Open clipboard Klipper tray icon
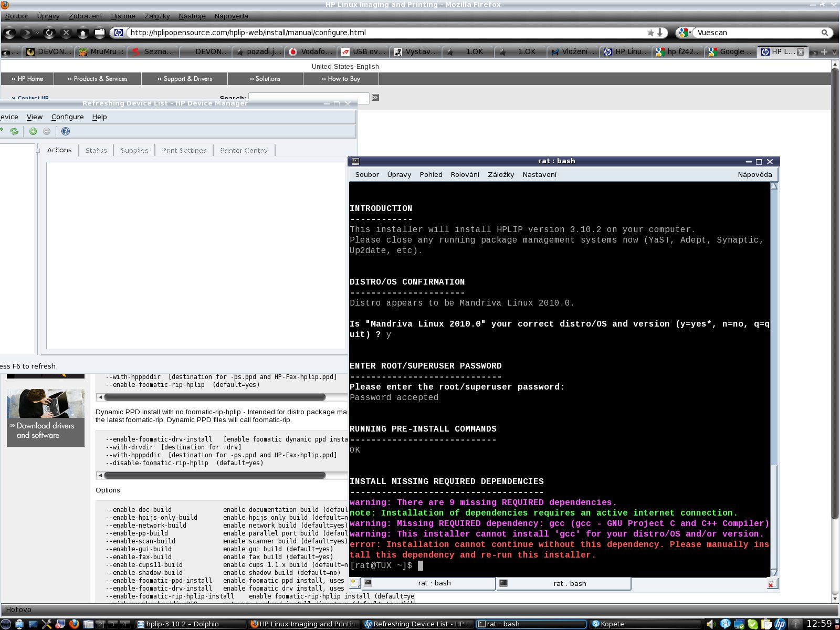 tap(766, 624)
